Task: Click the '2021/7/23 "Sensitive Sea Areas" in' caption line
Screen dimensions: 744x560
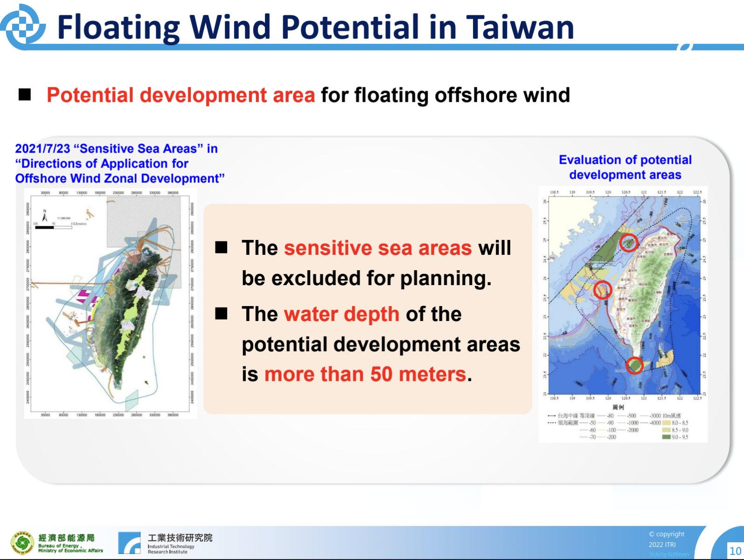Action: coord(116,148)
